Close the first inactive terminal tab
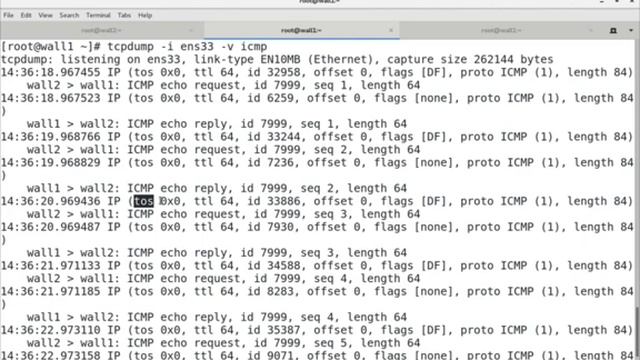 point(191,30)
